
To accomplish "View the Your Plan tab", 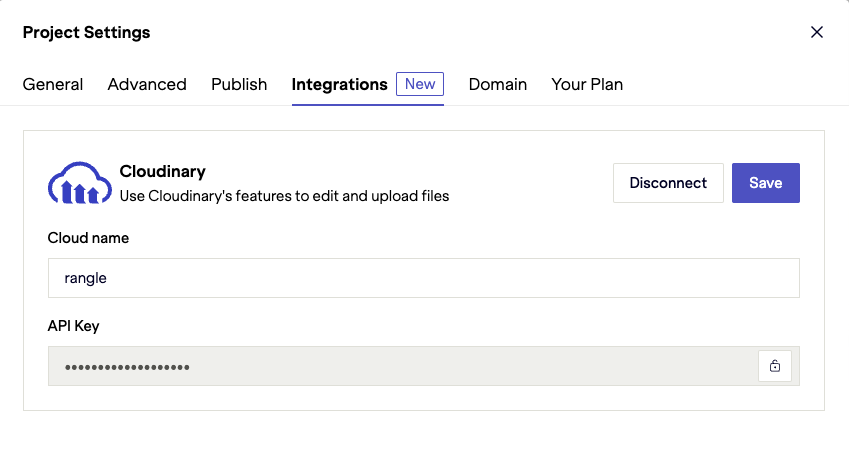I will 587,84.
